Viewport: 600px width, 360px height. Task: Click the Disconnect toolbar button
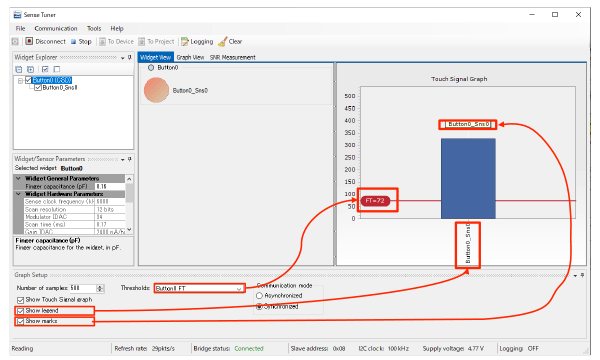46,41
